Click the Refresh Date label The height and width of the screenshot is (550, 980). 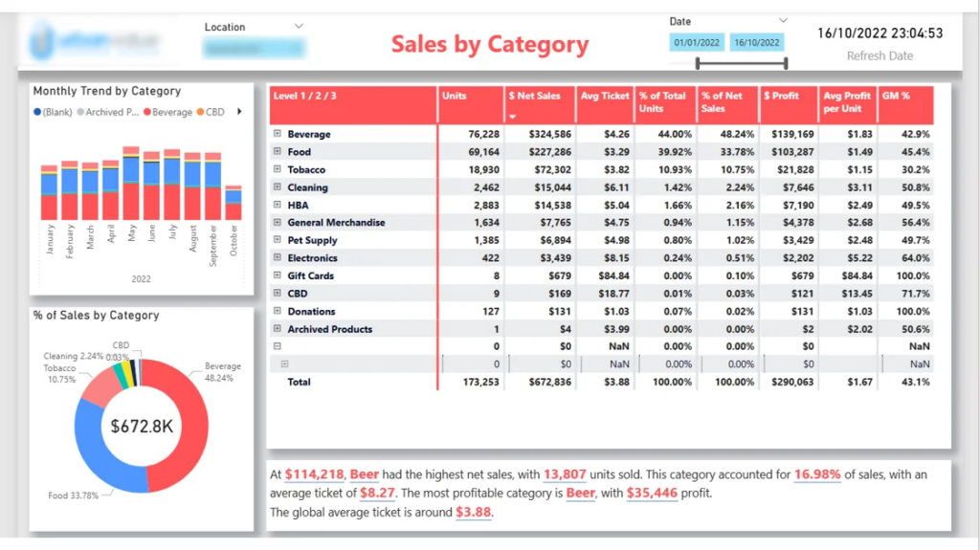(880, 55)
